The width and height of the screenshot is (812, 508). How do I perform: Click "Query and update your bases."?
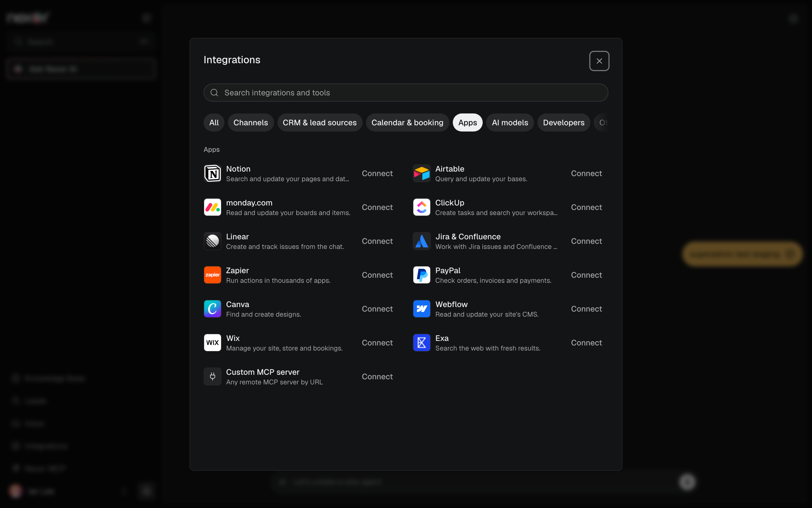481,179
